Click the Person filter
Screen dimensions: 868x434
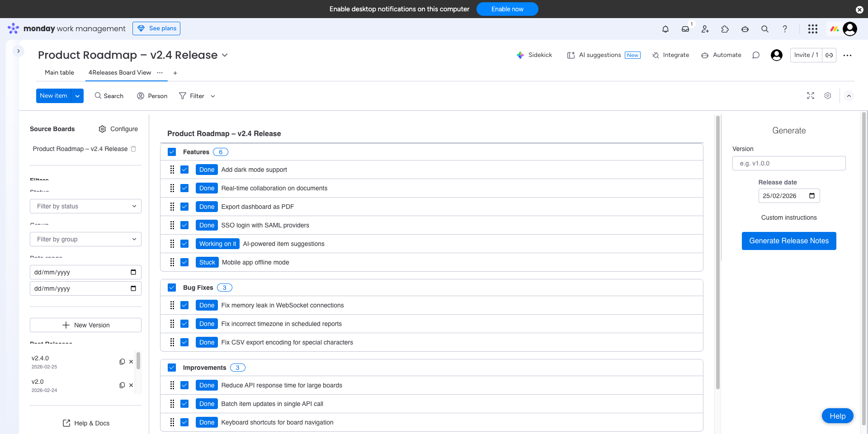(152, 96)
